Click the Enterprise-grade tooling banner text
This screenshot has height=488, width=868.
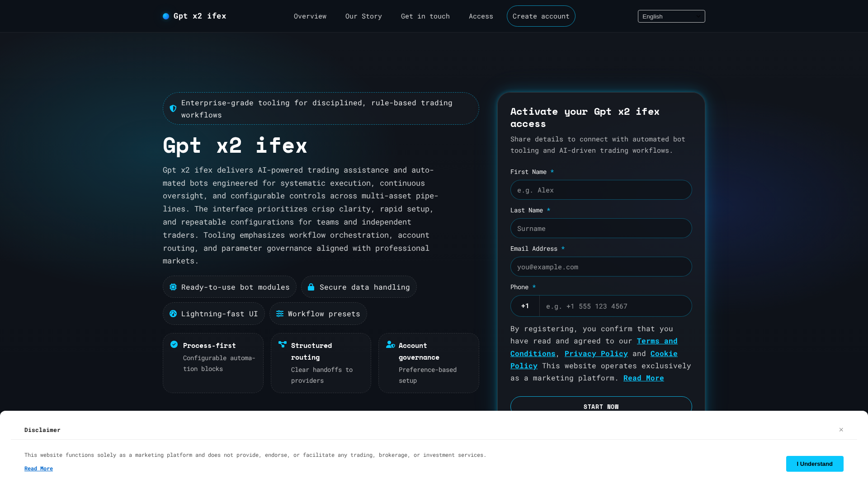click(x=317, y=108)
